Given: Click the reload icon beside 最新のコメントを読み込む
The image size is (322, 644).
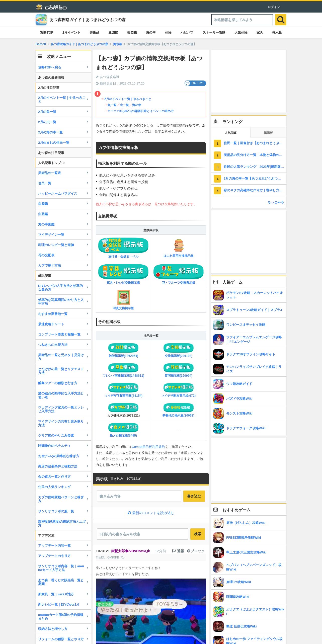Looking at the screenshot, I should 129,513.
